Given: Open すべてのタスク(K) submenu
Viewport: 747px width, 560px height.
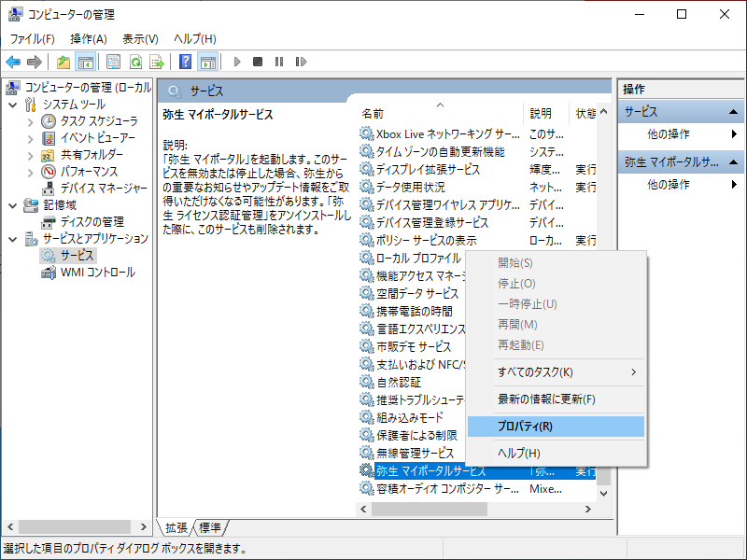Looking at the screenshot, I should [x=556, y=372].
